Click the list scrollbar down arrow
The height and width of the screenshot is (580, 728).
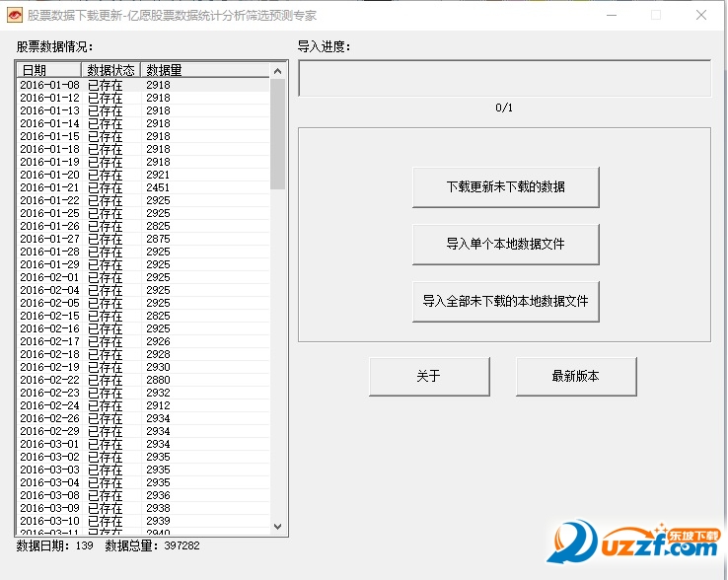(277, 527)
